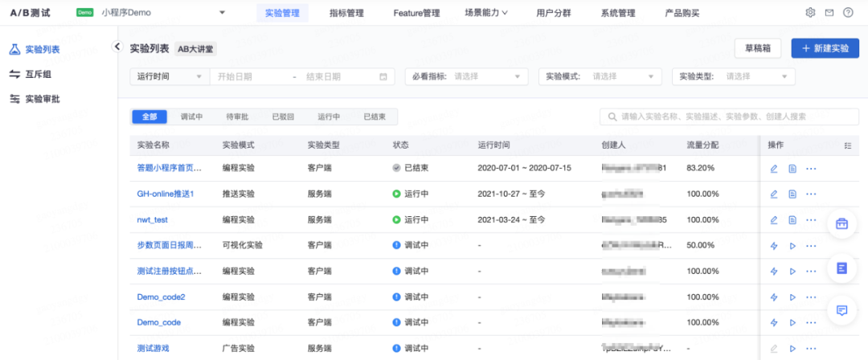The image size is (868, 360).
Task: Select the 调试中 status tab
Action: click(191, 117)
